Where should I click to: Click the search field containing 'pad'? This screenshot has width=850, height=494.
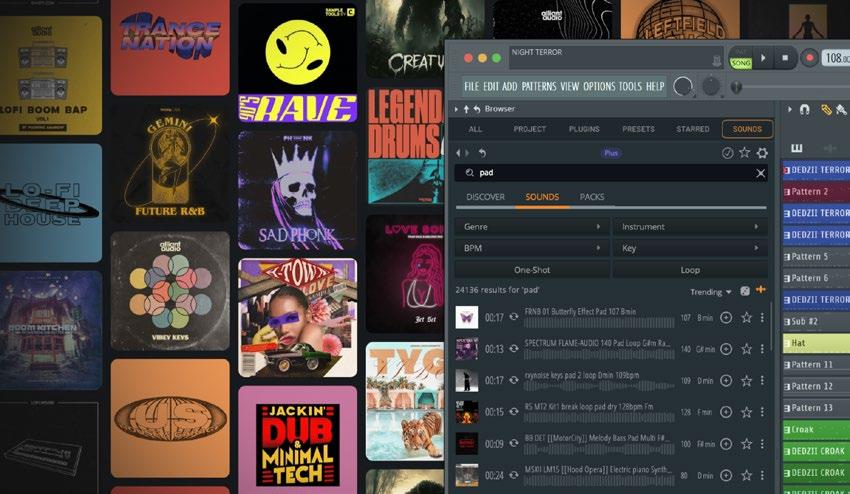pos(611,173)
